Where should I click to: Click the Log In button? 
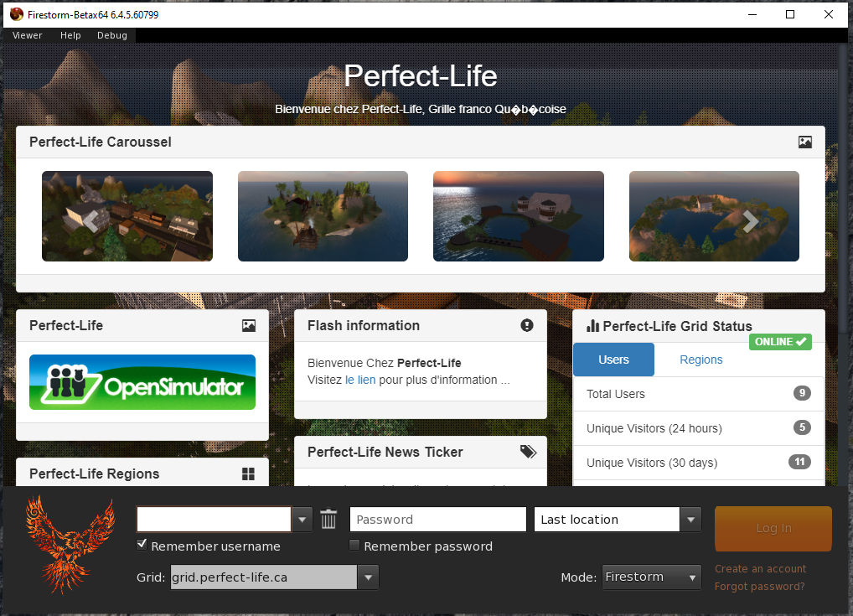tap(773, 528)
